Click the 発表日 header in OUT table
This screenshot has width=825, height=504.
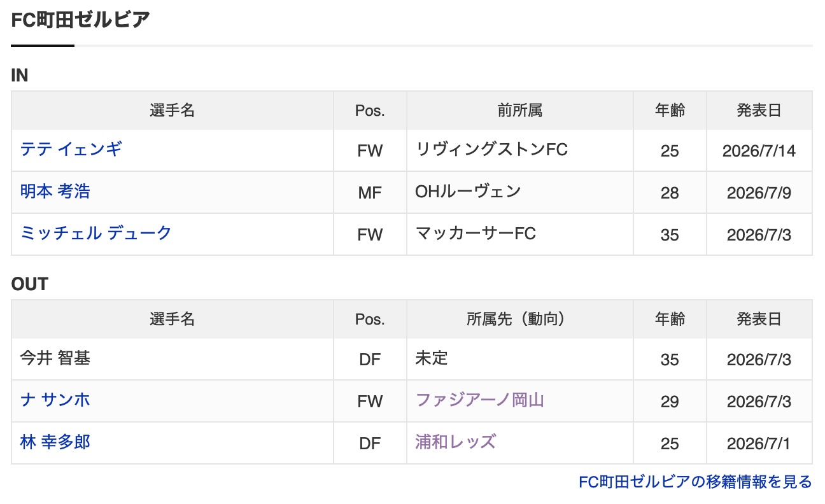tap(759, 319)
